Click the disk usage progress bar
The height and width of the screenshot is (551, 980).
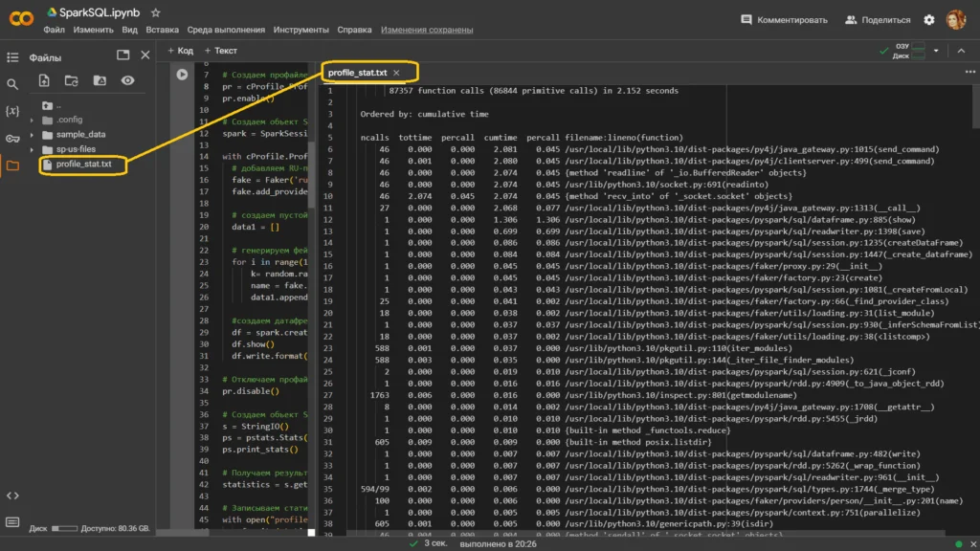click(x=64, y=528)
